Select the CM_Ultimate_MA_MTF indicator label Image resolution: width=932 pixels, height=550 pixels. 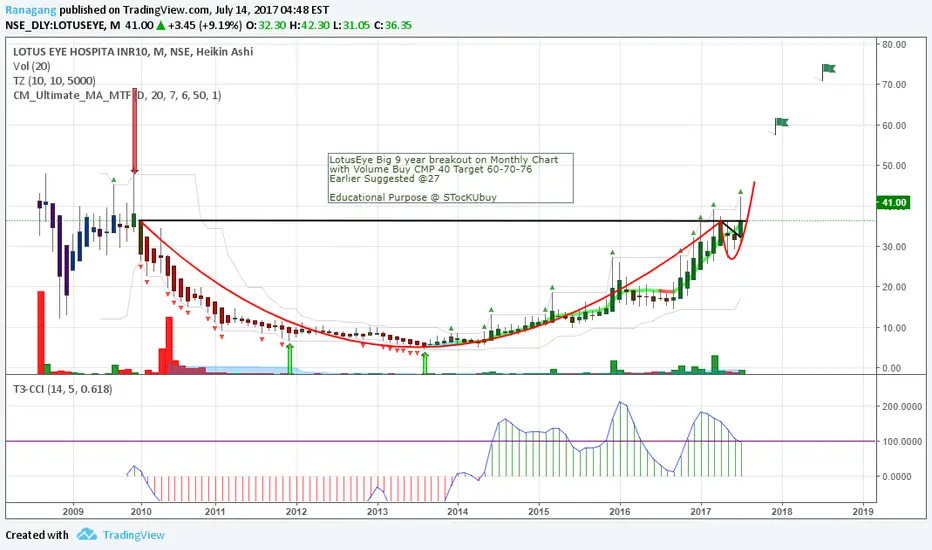[x=117, y=95]
